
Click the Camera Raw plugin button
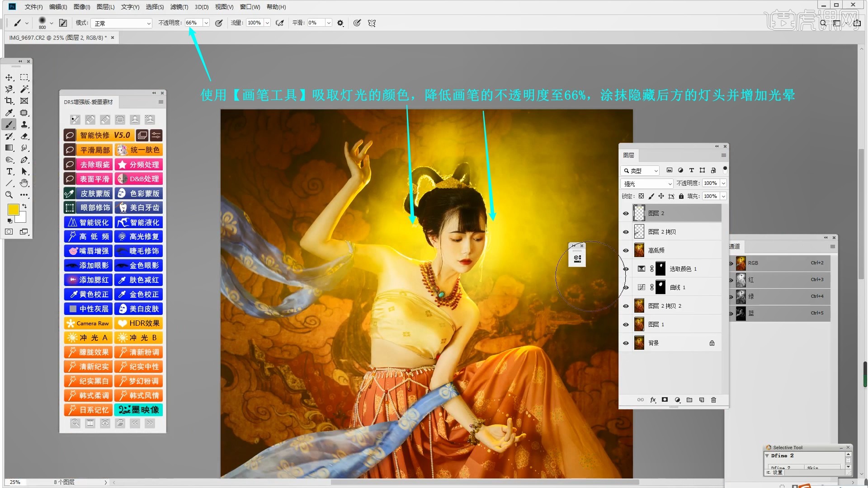[89, 324]
